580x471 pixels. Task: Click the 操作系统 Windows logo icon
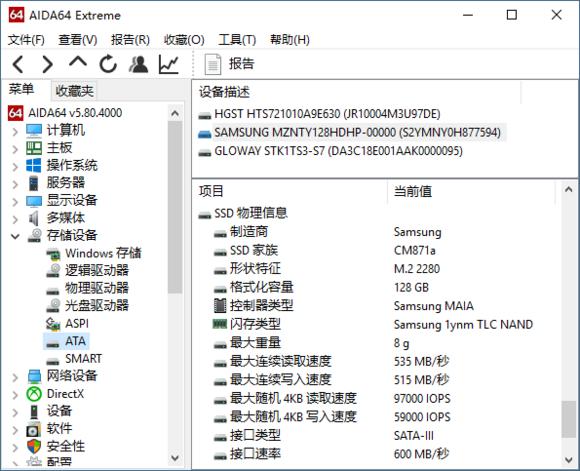click(34, 165)
